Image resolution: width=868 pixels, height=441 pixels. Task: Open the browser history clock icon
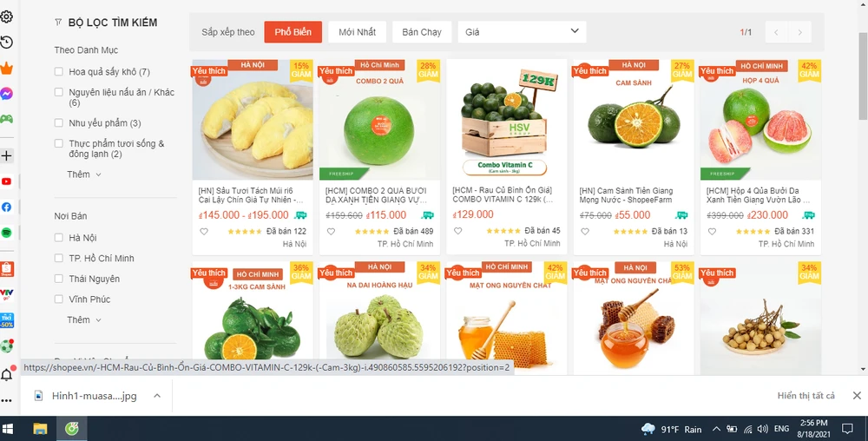point(7,42)
